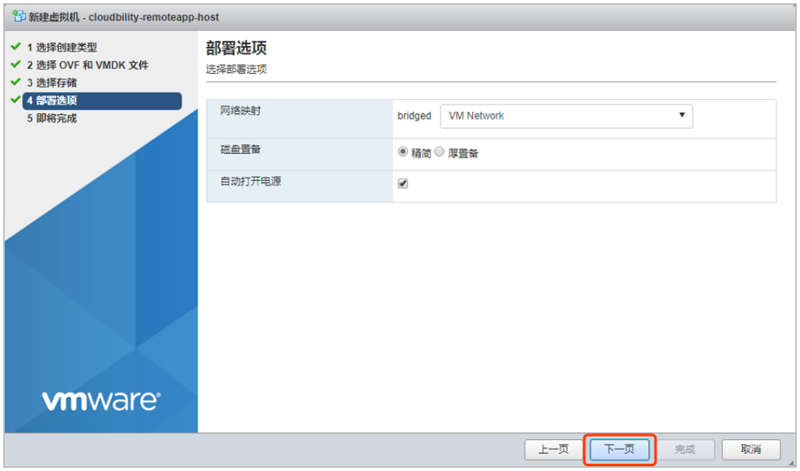
Task: Open the VM Network dropdown list
Action: coord(566,116)
